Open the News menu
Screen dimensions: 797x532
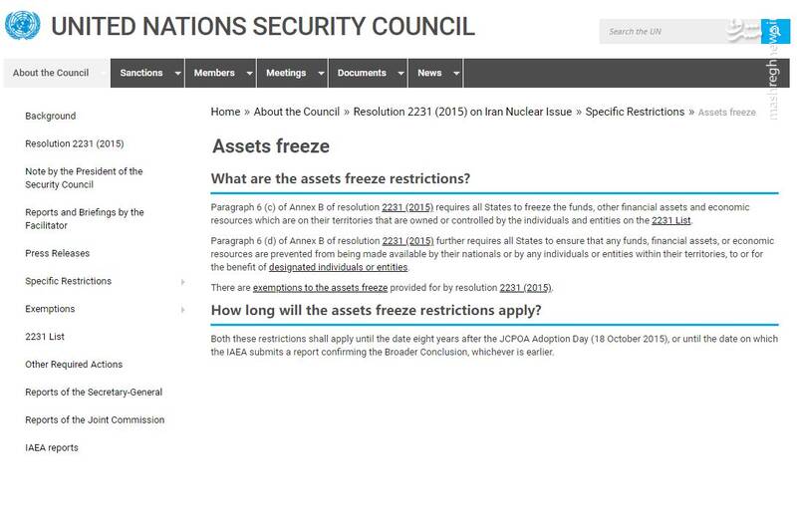[x=429, y=73]
